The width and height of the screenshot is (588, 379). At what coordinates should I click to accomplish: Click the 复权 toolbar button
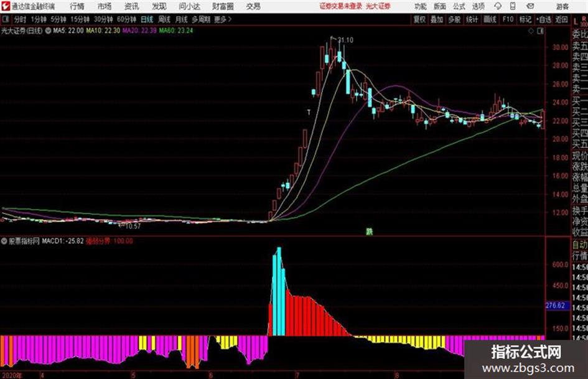[x=419, y=19]
